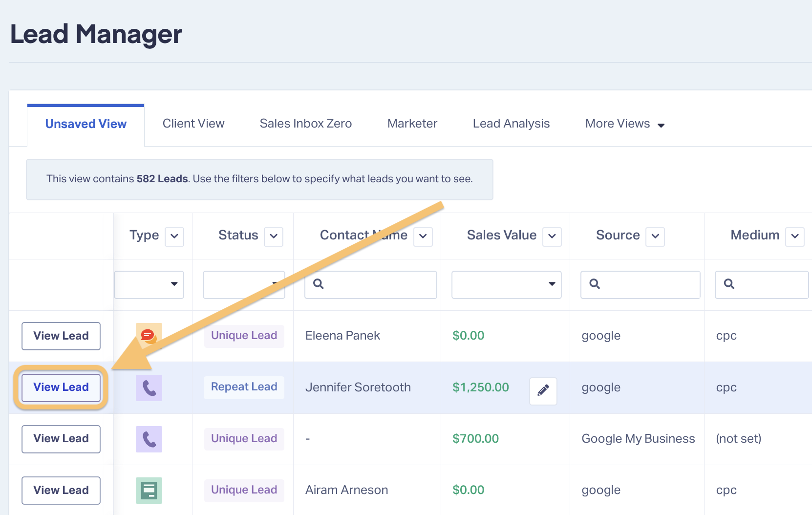812x515 pixels.
Task: Click Eleena Panek's Unique Lead badge
Action: pos(244,336)
